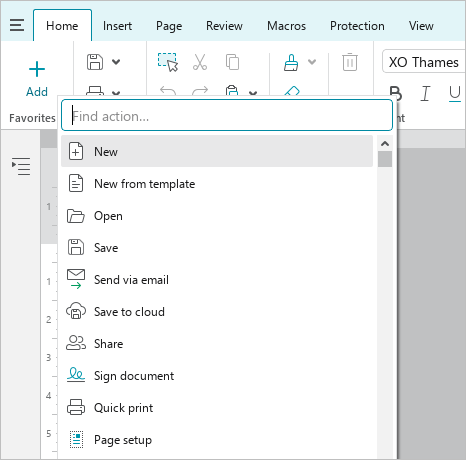Expand the Save options dropdown arrow
466x460 pixels.
coord(116,62)
